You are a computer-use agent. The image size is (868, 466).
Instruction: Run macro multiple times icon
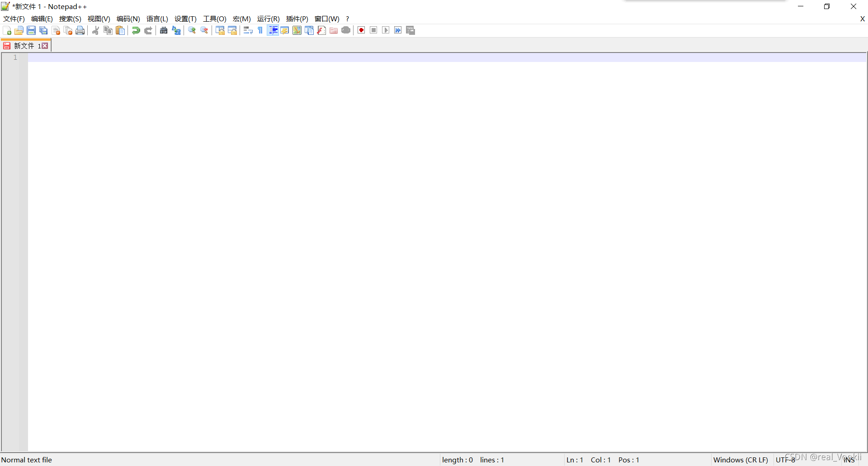click(398, 30)
